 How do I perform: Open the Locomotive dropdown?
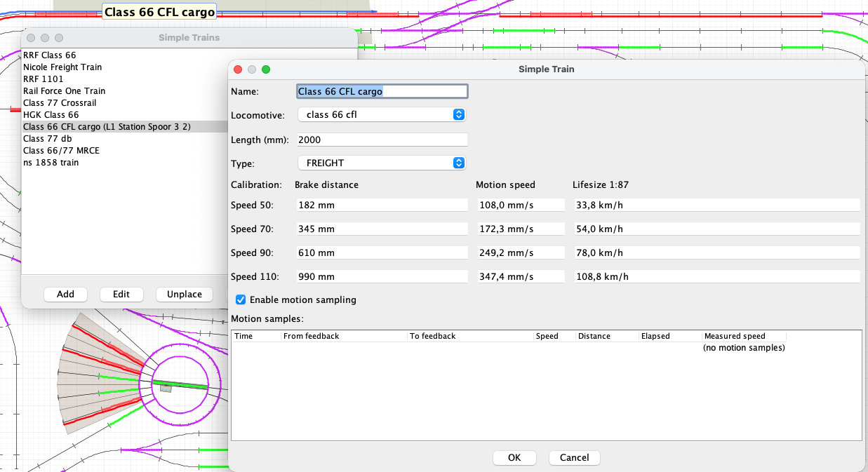tap(382, 114)
